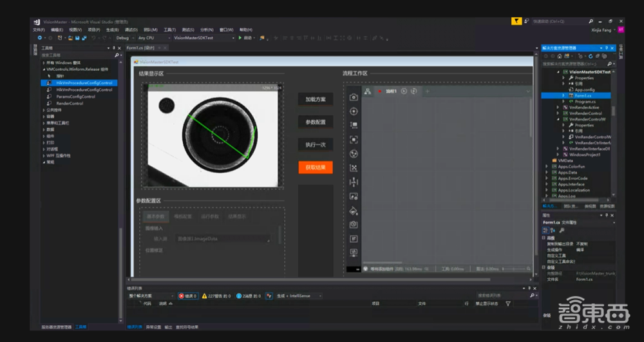This screenshot has height=342, width=644.
Task: Click the green Start debugging arrow
Action: point(240,38)
